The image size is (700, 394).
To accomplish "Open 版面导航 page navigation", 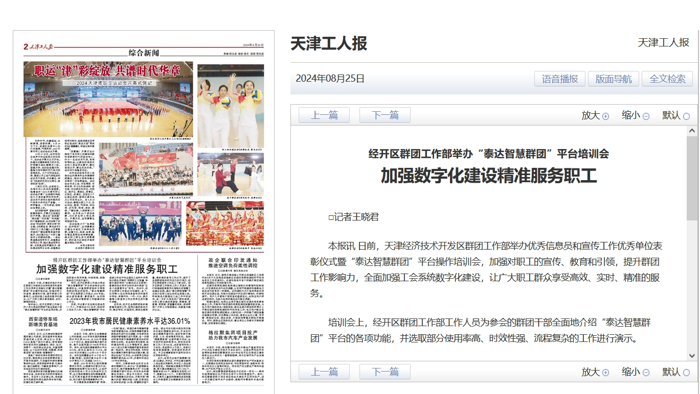I will [x=613, y=79].
